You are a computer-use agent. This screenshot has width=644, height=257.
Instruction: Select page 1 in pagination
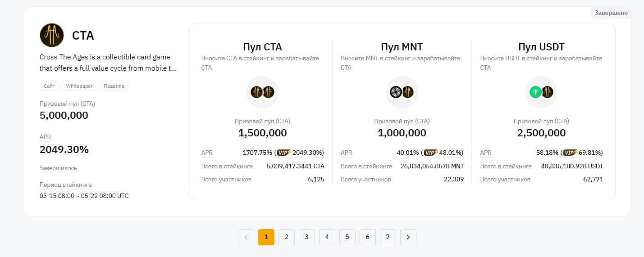(x=266, y=237)
